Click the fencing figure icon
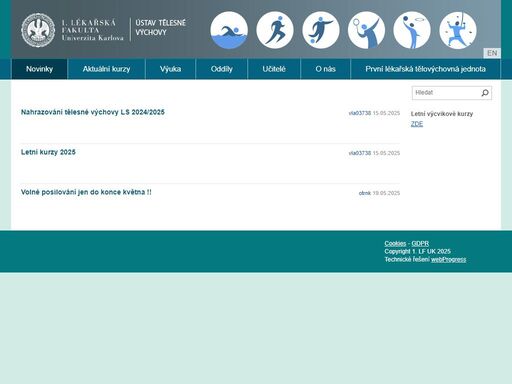512x384 pixels. 458,30
